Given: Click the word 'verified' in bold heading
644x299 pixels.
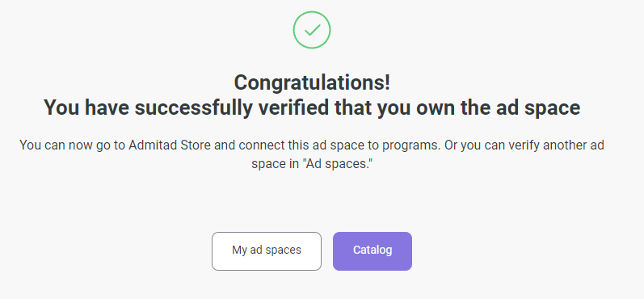Looking at the screenshot, I should tap(292, 107).
